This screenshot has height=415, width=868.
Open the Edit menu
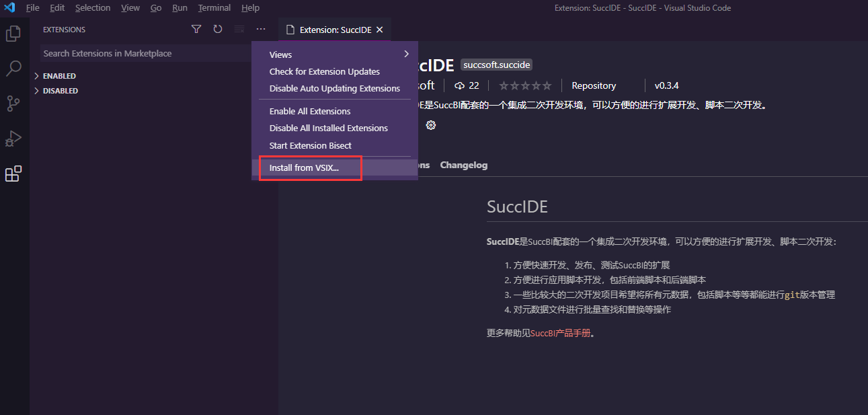point(57,8)
